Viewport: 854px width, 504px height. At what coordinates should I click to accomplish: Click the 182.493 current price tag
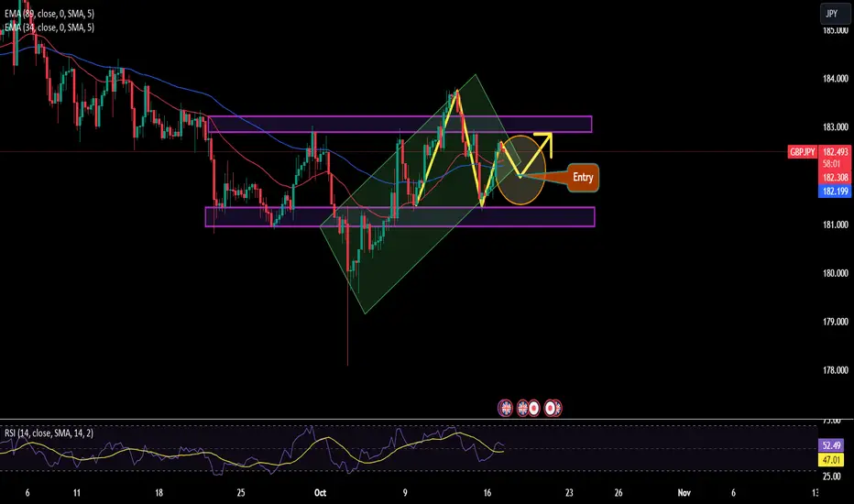click(x=835, y=152)
